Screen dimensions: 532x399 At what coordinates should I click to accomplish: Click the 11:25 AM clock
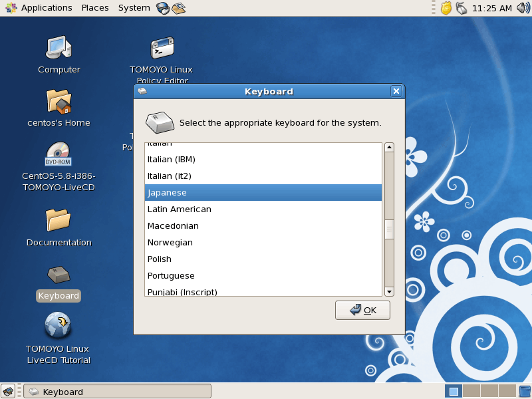click(491, 8)
